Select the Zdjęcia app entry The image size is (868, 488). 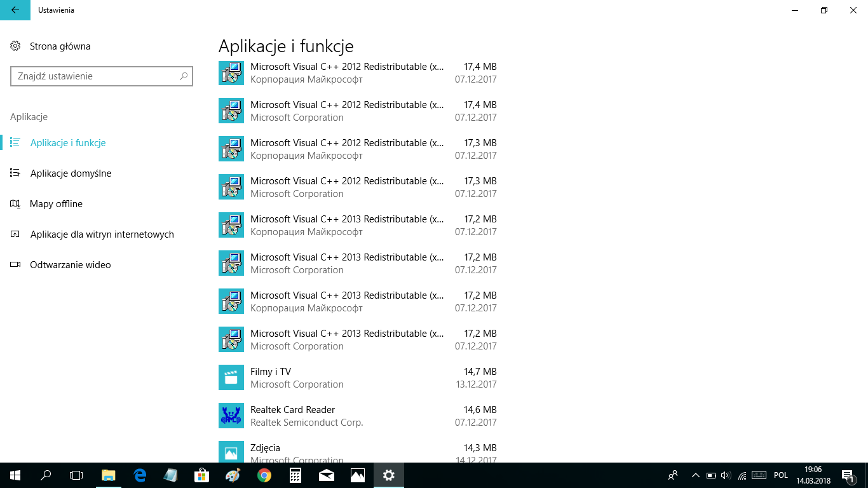pos(358,451)
